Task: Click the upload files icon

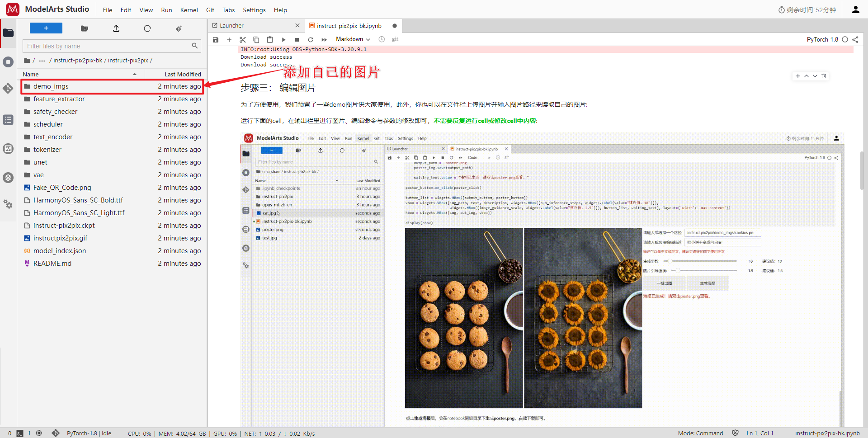Action: click(x=116, y=28)
